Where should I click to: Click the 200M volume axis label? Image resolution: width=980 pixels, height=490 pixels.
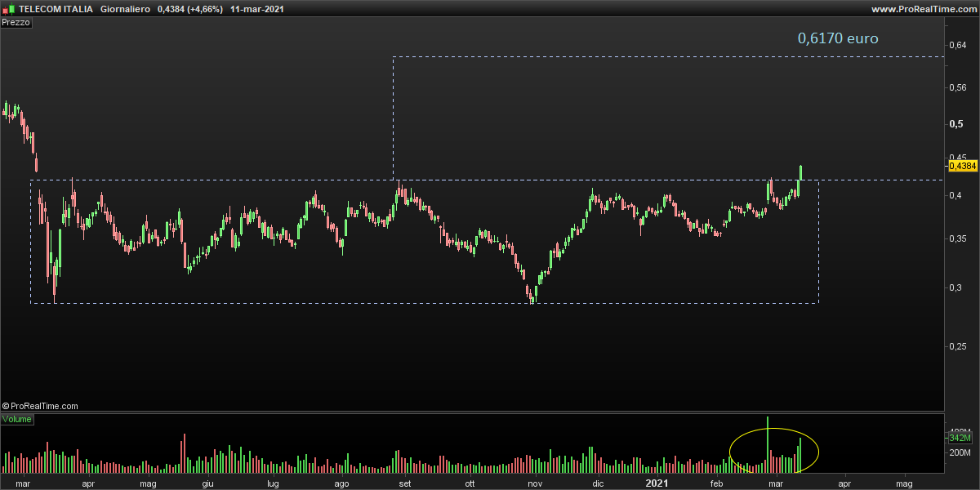960,452
